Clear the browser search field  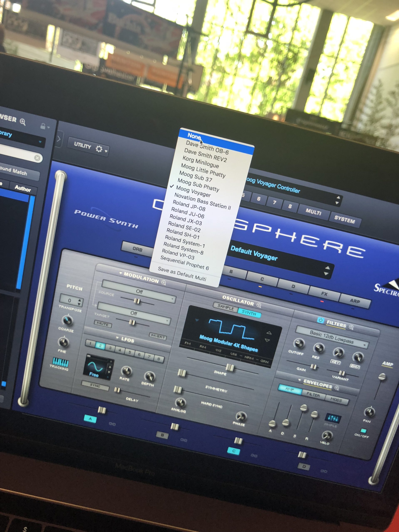click(x=37, y=158)
